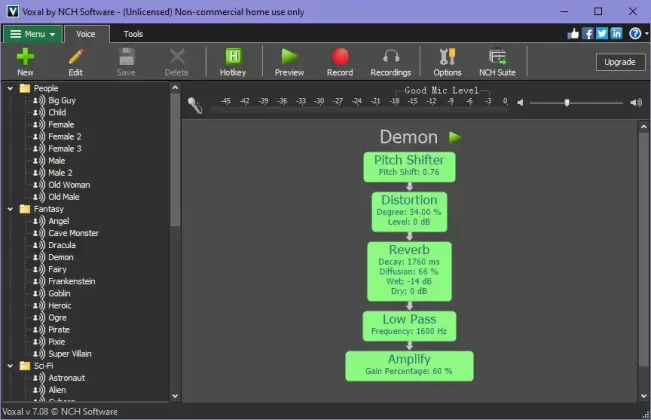Open the Help question mark icon

(635, 34)
